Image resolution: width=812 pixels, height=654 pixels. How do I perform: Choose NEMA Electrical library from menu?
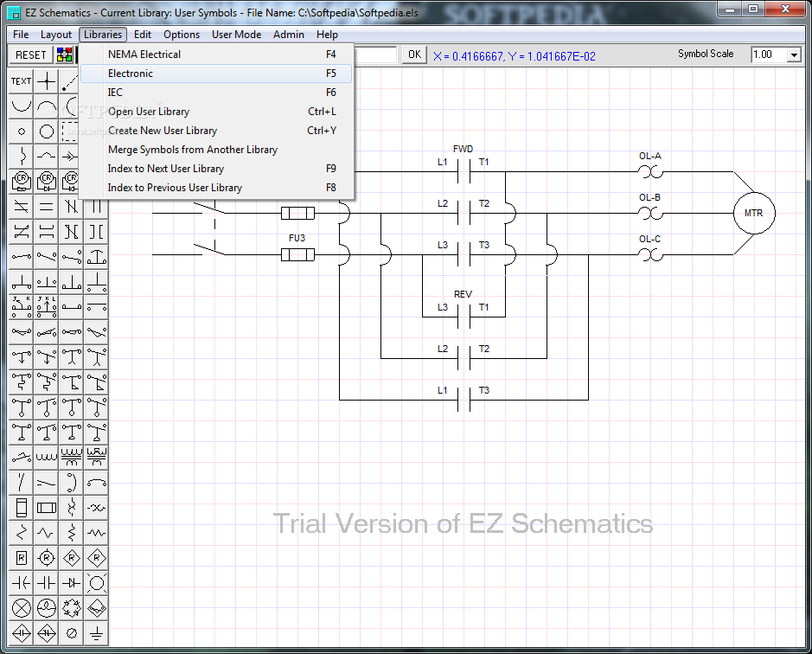(x=216, y=54)
